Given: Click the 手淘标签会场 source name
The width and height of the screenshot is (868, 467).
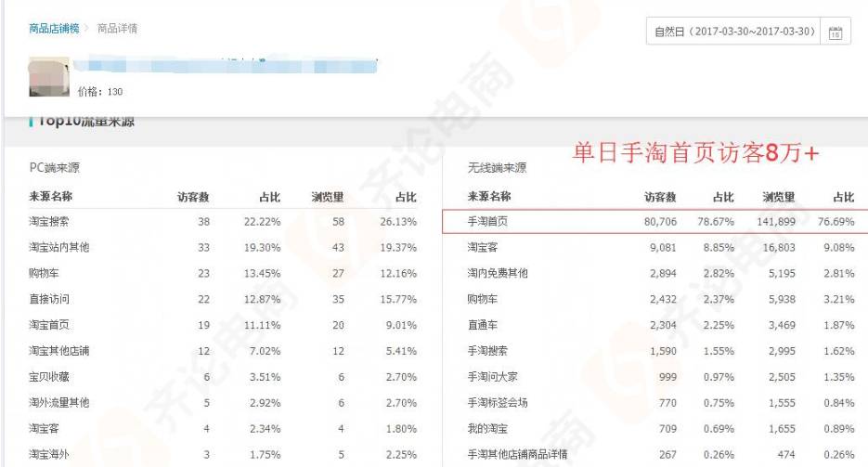Looking at the screenshot, I should point(498,402).
